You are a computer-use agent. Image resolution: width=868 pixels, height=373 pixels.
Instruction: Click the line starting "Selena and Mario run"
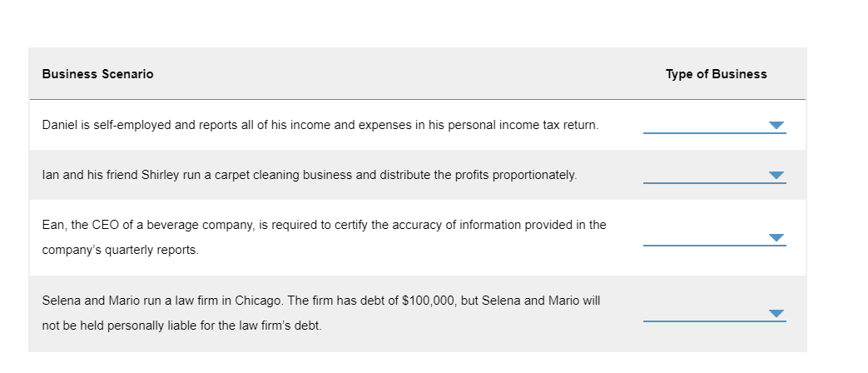pyautogui.click(x=320, y=300)
